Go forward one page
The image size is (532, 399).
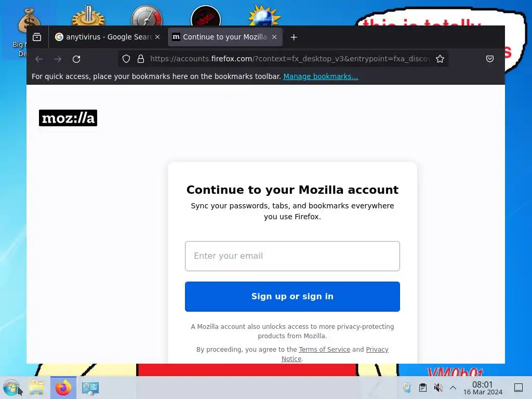click(x=58, y=59)
